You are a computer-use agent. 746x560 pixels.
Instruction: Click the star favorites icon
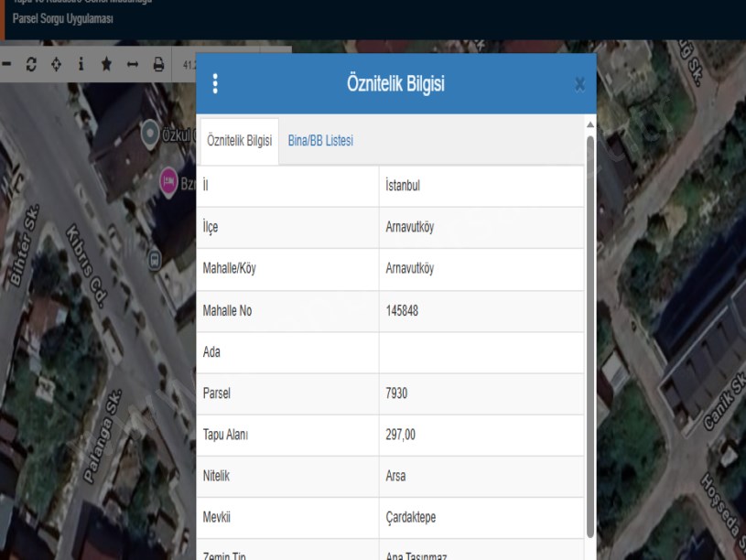(x=106, y=65)
